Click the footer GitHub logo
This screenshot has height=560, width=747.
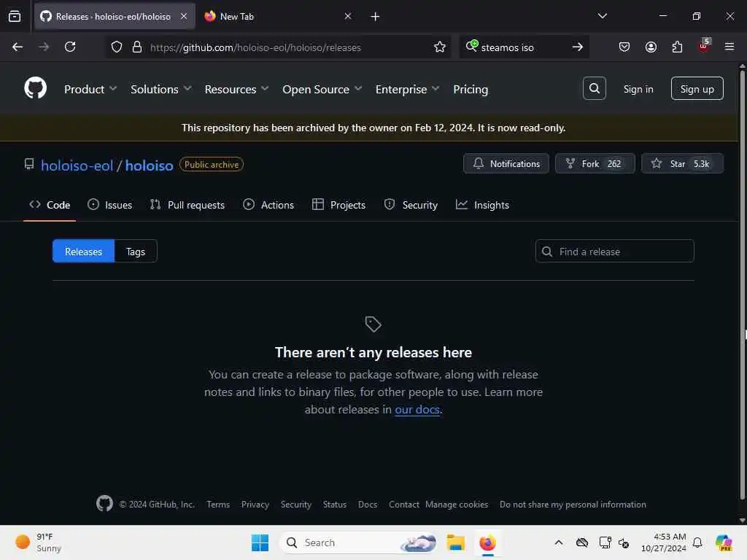(104, 503)
